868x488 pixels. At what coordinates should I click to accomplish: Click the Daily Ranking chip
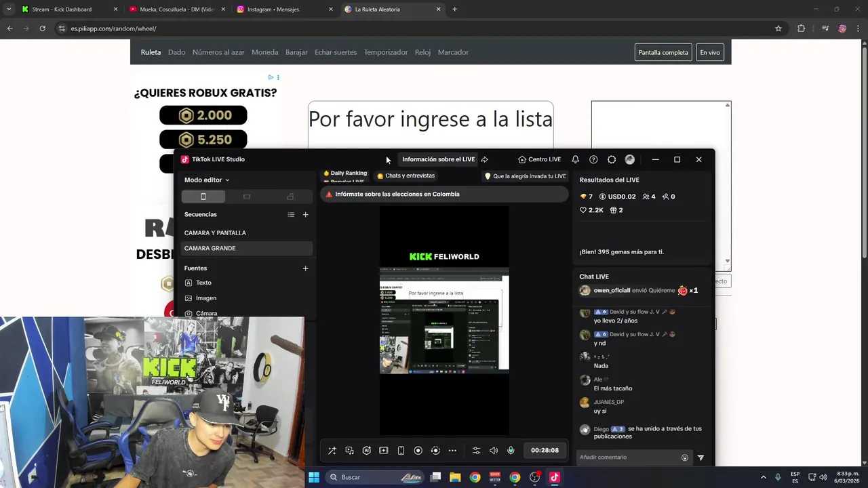point(344,174)
